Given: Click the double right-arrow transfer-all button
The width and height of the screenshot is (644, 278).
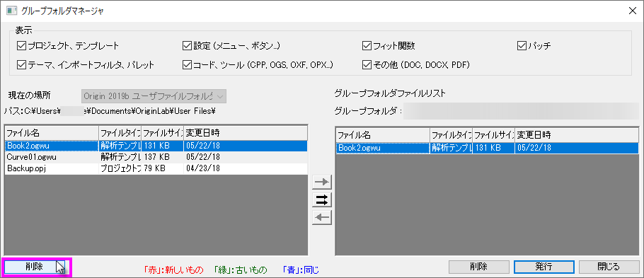Looking at the screenshot, I should point(321,199).
